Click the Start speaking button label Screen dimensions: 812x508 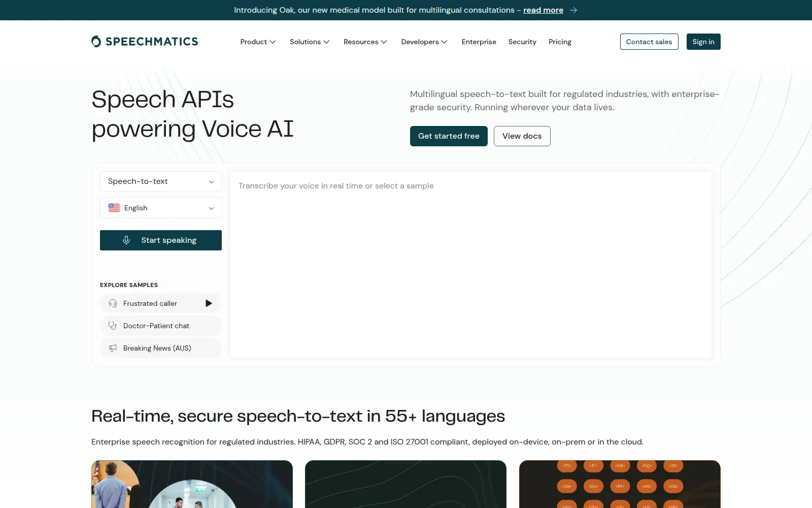tap(168, 240)
